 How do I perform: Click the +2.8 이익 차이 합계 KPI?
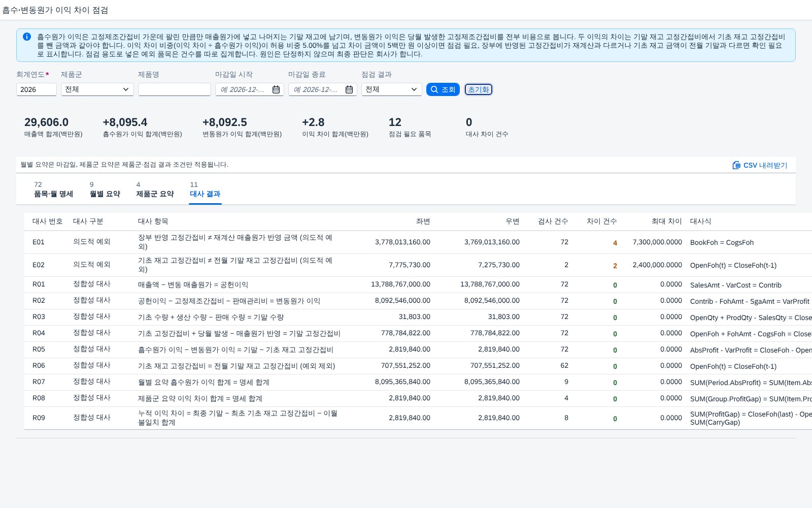pyautogui.click(x=335, y=127)
